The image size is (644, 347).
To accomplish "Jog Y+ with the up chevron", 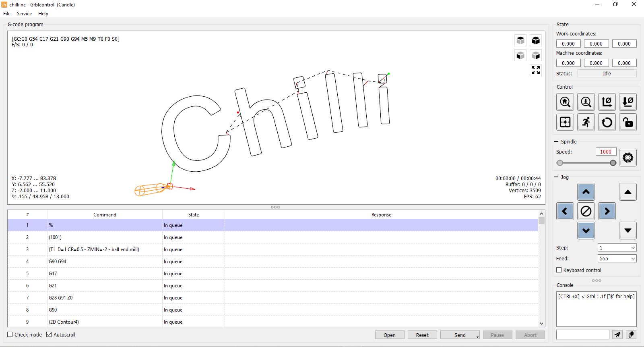I will [586, 192].
